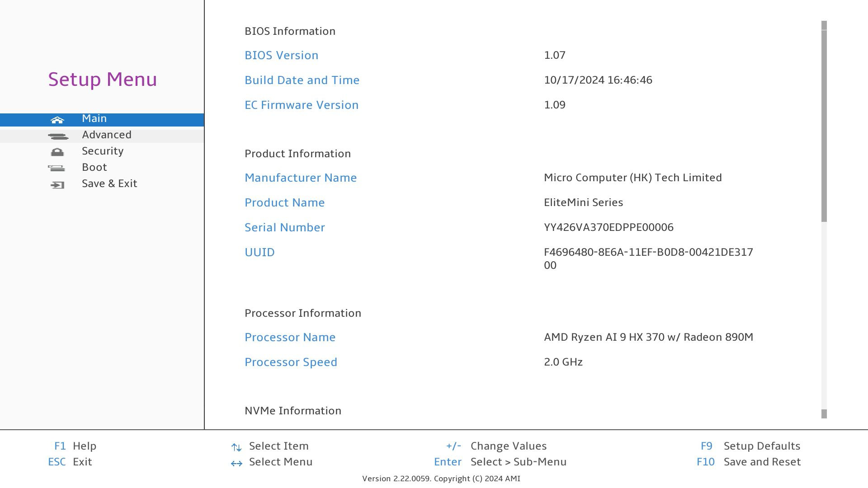Click the Processor Information heading

[302, 313]
